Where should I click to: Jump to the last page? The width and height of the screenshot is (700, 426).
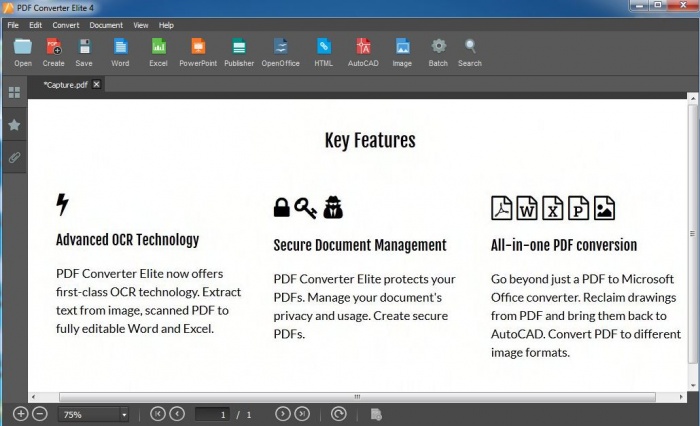pos(302,414)
